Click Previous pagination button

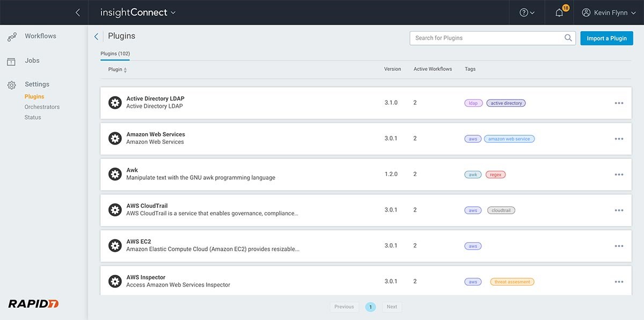tap(344, 307)
